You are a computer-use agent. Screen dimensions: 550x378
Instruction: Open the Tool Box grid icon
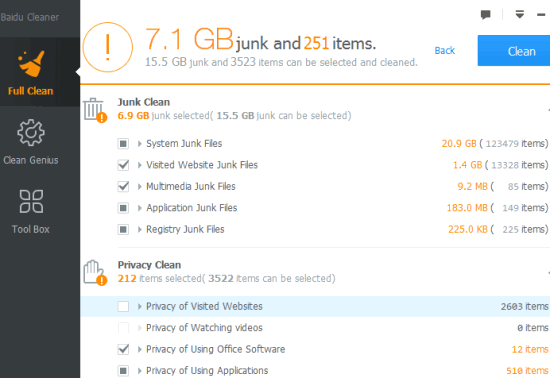click(31, 202)
